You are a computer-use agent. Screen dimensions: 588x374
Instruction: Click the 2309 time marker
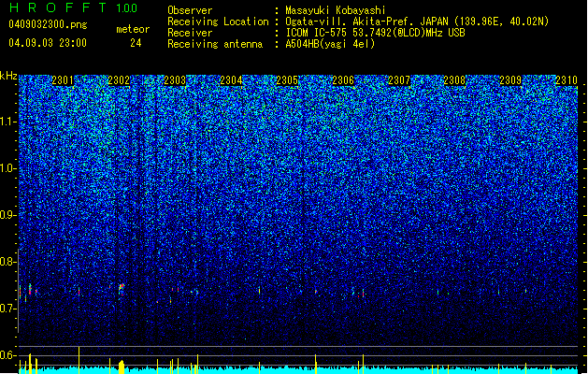pyautogui.click(x=510, y=80)
